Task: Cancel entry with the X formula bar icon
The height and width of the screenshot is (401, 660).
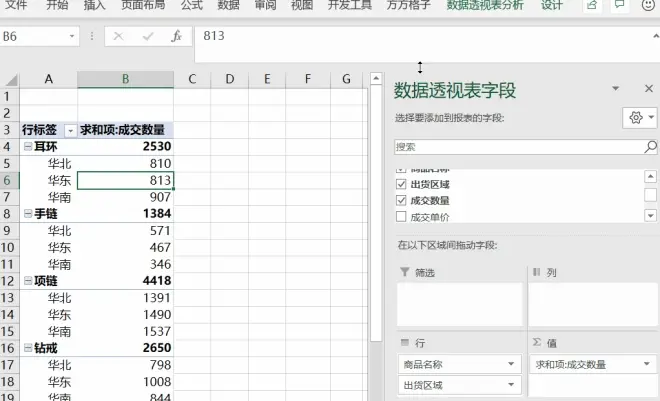Action: [x=118, y=37]
